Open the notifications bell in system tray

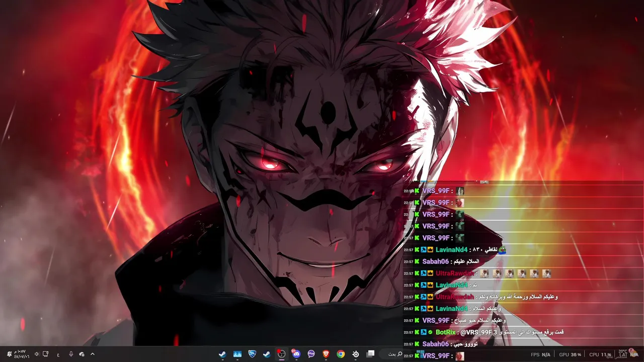pyautogui.click(x=9, y=354)
